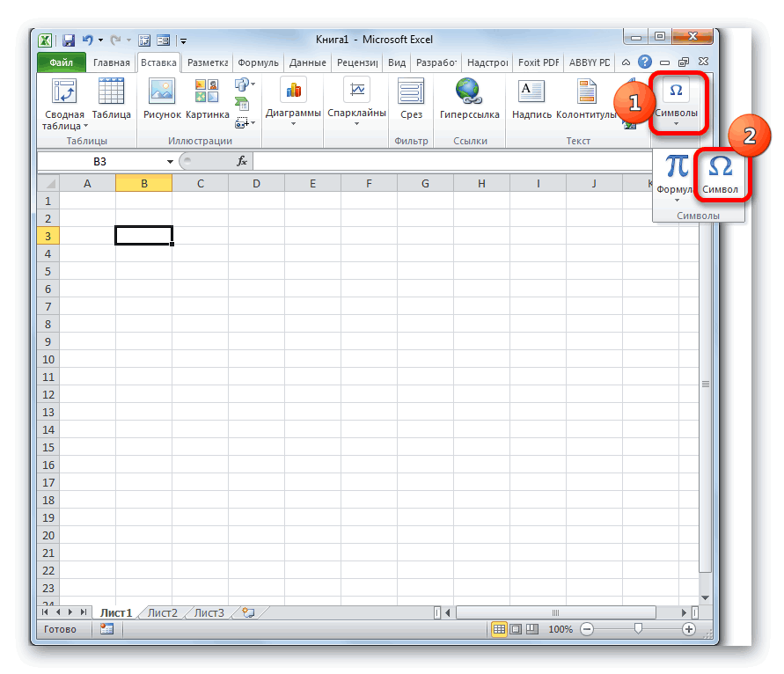Click the zoom slider handle
The image size is (784, 674).
638,629
